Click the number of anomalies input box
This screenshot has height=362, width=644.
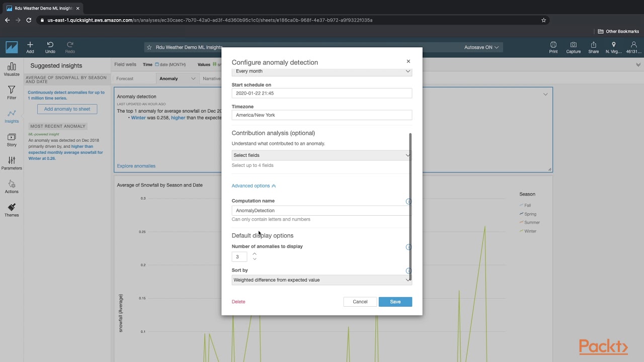coord(239,257)
